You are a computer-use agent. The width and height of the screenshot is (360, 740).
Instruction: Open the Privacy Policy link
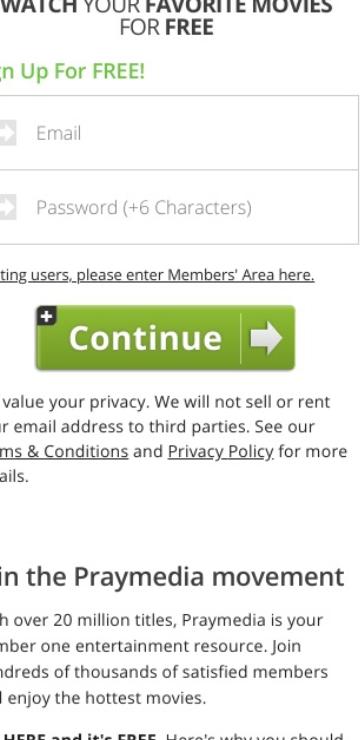(221, 452)
